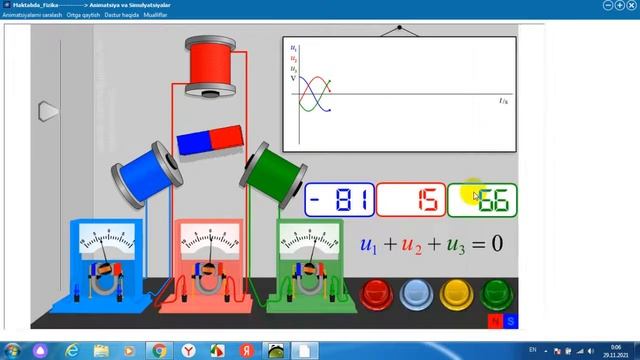The height and width of the screenshot is (360, 640).
Task: Open Mualliflar menu item
Action: (155, 15)
